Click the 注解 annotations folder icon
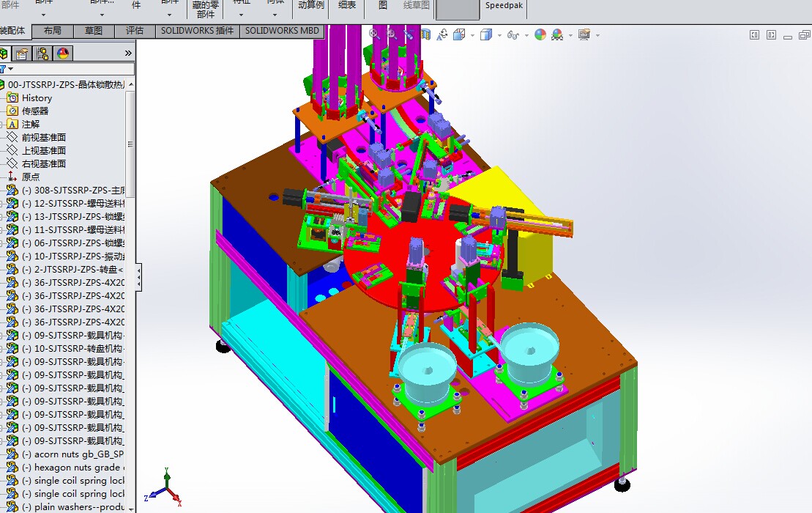This screenshot has width=812, height=513. click(12, 124)
